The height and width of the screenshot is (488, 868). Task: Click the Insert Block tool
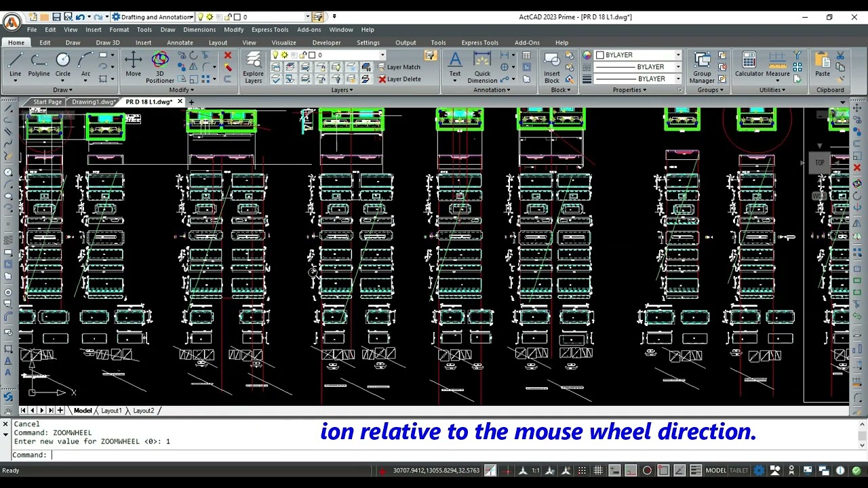click(x=552, y=68)
